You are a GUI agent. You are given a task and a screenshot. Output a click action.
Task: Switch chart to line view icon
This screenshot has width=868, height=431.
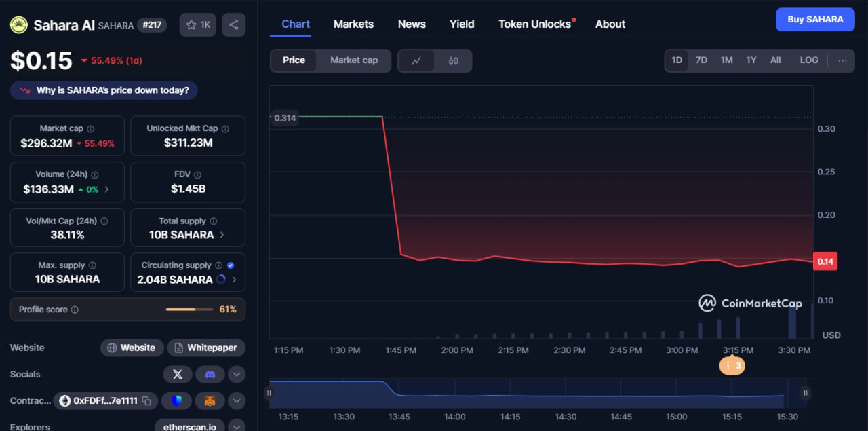click(x=416, y=60)
